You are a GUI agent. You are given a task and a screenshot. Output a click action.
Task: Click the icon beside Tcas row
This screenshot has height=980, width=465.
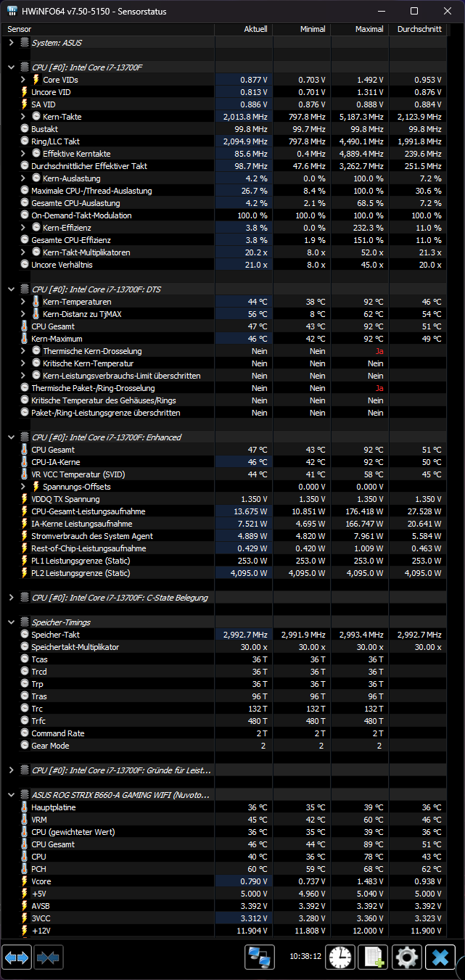point(25,659)
